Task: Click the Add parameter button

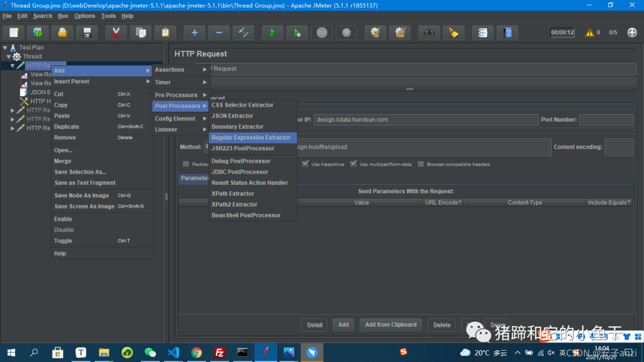Action: 343,324
